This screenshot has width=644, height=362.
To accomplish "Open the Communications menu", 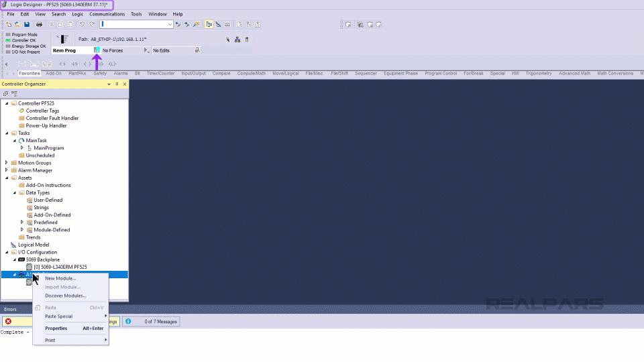I will point(107,14).
